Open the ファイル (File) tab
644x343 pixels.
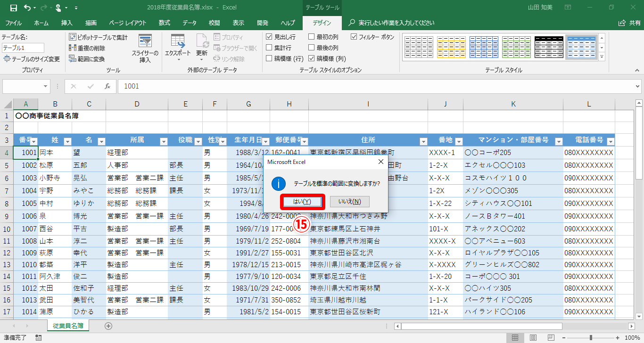13,23
